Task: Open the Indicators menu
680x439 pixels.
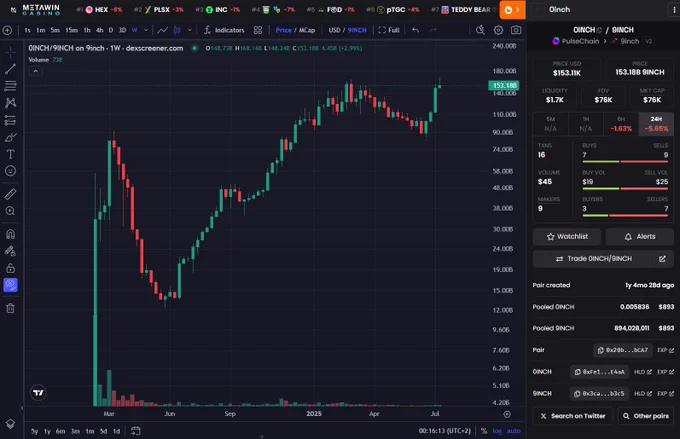Action: tap(224, 30)
